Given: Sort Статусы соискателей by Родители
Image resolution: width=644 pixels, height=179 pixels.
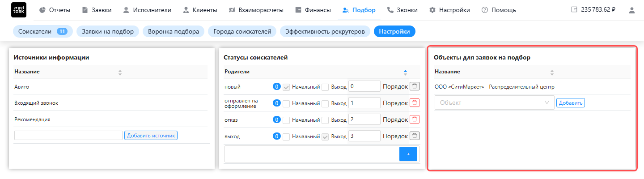Looking at the screenshot, I should pos(405,72).
